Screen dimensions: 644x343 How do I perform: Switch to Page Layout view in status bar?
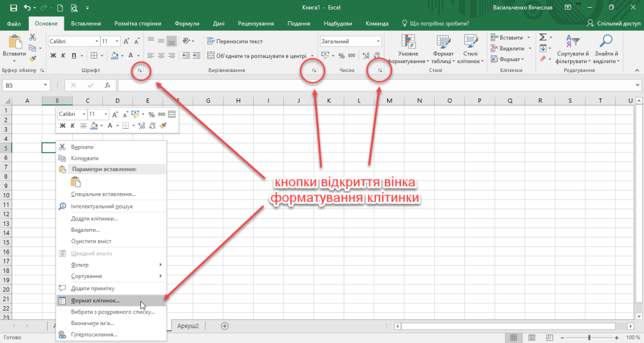tap(531, 338)
